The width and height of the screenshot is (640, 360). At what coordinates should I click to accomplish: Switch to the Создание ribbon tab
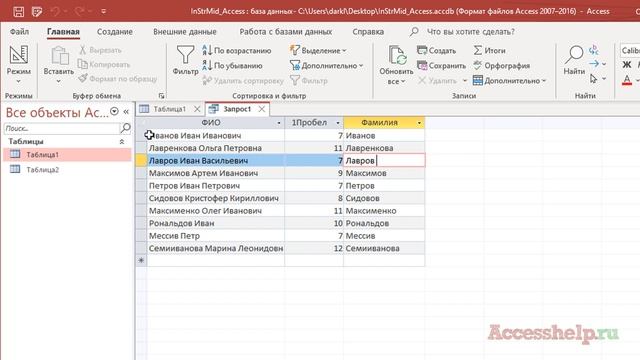(x=115, y=31)
